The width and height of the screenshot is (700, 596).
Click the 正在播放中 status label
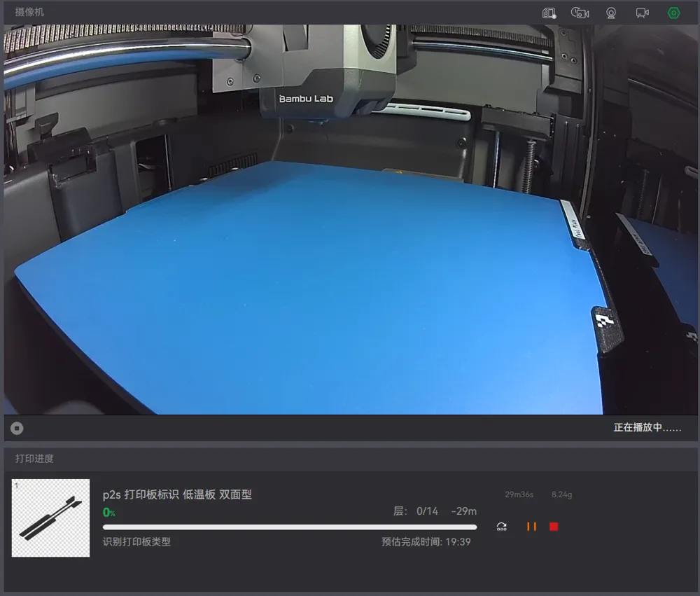(647, 427)
